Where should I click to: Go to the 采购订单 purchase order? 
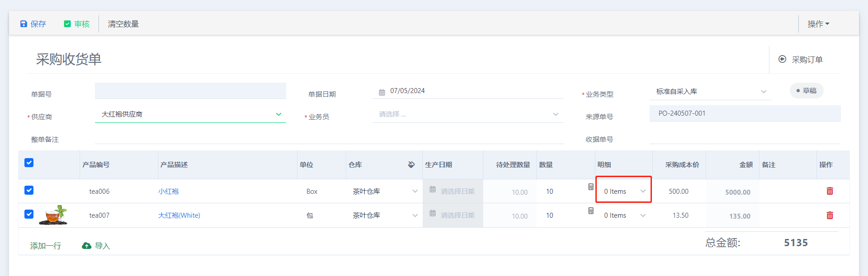click(801, 60)
